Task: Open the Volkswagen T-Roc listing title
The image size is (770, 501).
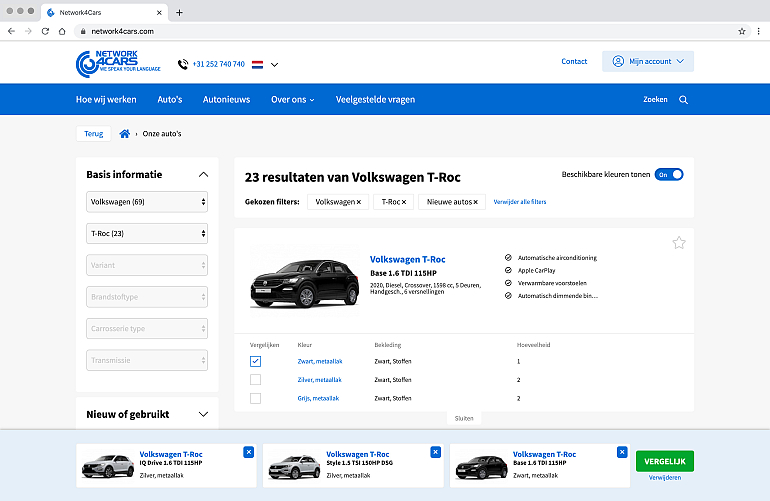Action: [408, 259]
